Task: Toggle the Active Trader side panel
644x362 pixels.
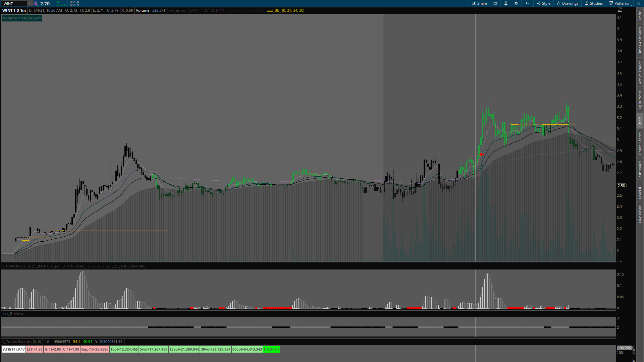Action: coord(640,72)
